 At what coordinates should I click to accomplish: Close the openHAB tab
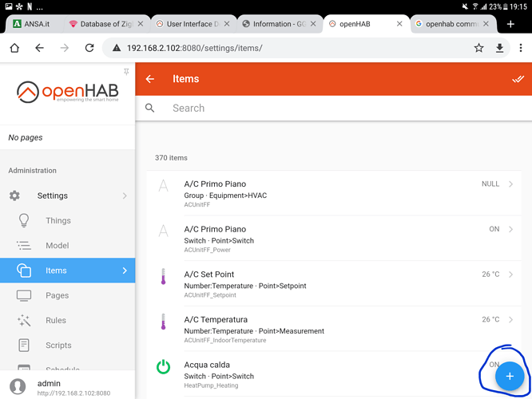399,24
